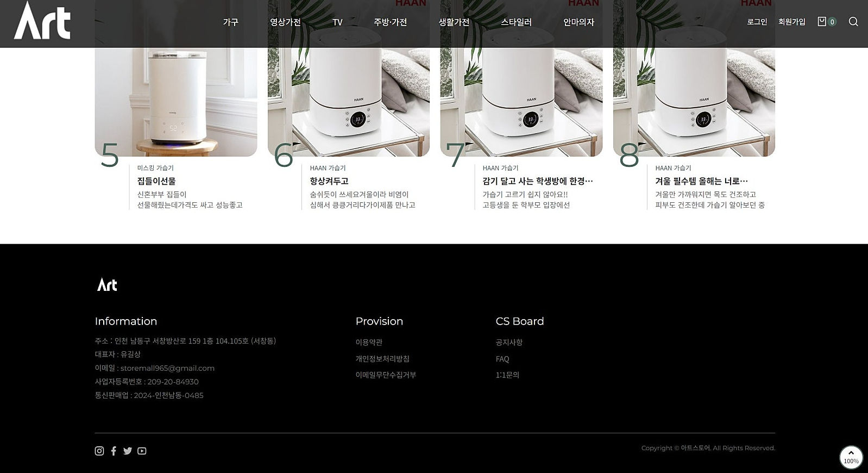Select the 스타일러 menu item

pyautogui.click(x=516, y=22)
